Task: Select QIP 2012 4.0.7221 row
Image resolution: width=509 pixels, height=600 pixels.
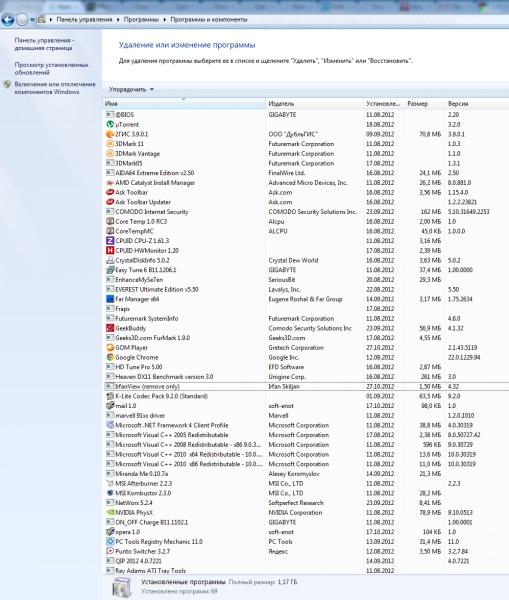Action: pos(306,561)
